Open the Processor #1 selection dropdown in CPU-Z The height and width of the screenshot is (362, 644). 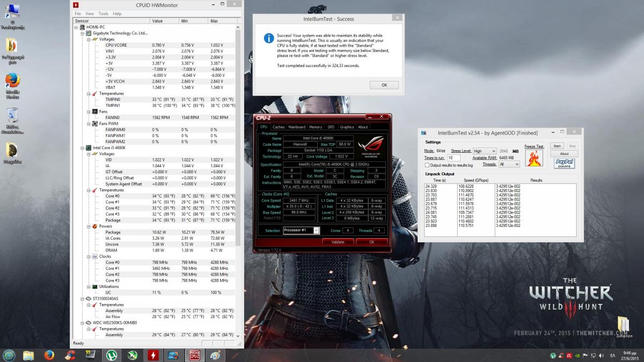click(x=301, y=231)
